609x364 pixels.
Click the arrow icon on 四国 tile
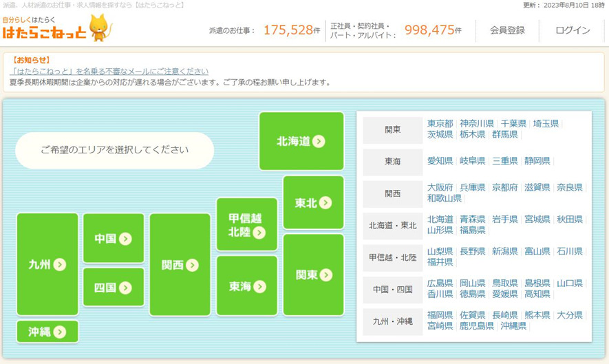pyautogui.click(x=125, y=288)
